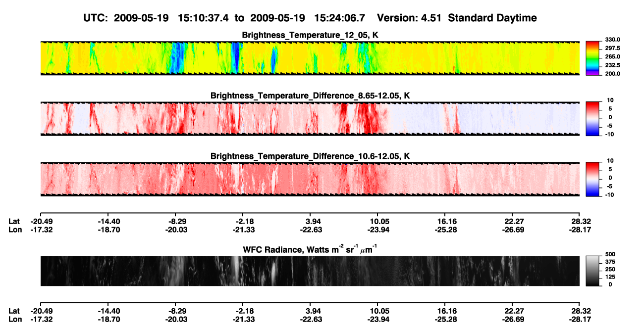Click the 10.6-12.05 difference image strip

click(x=310, y=179)
